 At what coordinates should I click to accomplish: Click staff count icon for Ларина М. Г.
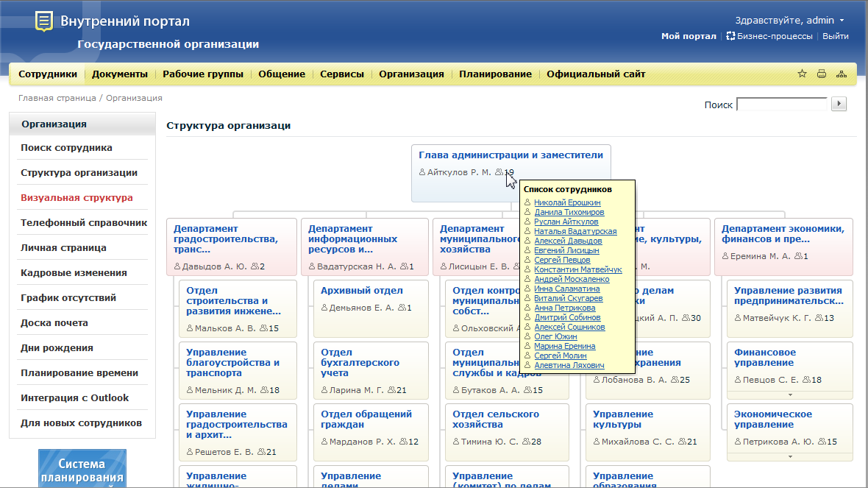pyautogui.click(x=392, y=390)
